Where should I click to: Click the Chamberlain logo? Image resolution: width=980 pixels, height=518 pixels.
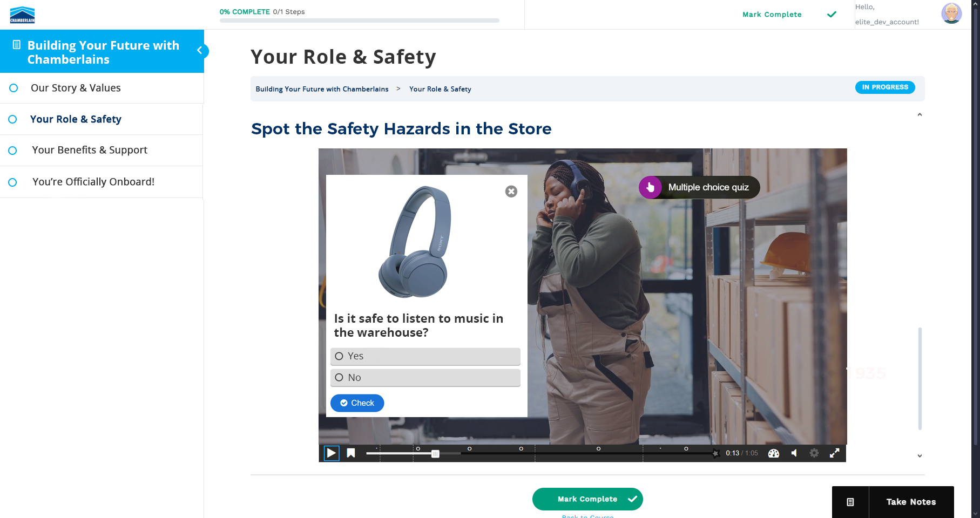point(22,15)
